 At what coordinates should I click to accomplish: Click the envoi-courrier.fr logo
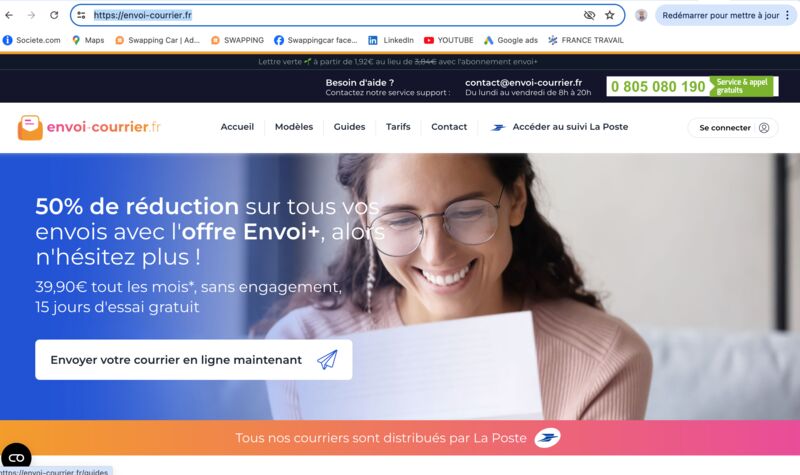[89, 127]
